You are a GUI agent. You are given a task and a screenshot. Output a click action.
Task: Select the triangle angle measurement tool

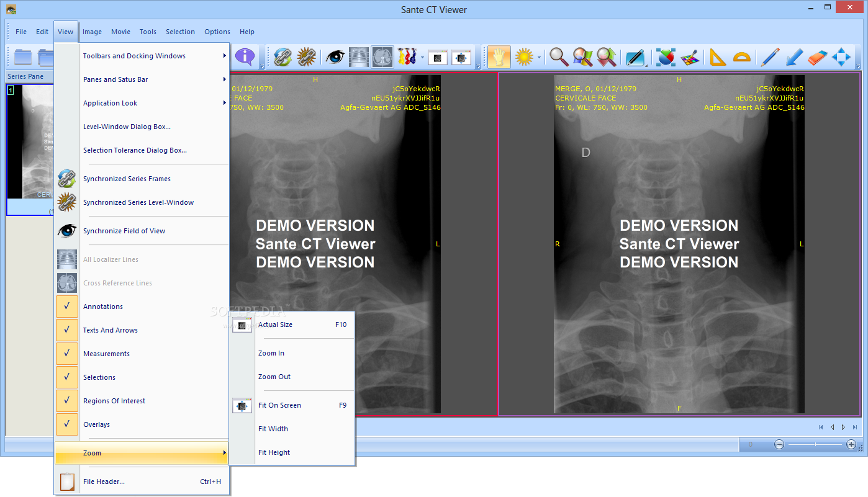(x=718, y=57)
